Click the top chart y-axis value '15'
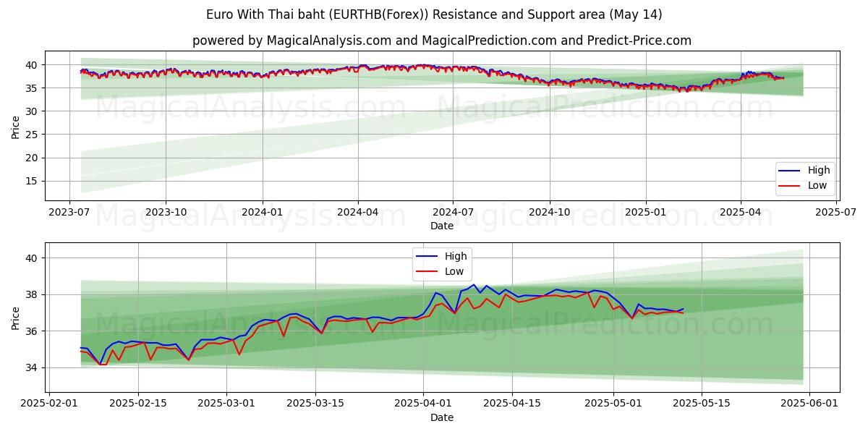Image resolution: width=868 pixels, height=434 pixels. 33,181
